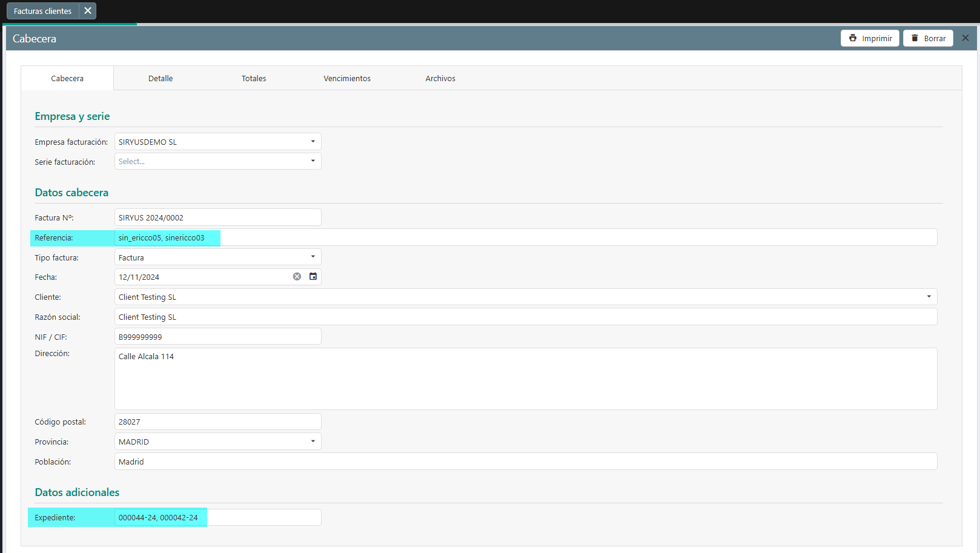Click the Factura Nº input field
The height and width of the screenshot is (553, 980).
[x=217, y=217]
